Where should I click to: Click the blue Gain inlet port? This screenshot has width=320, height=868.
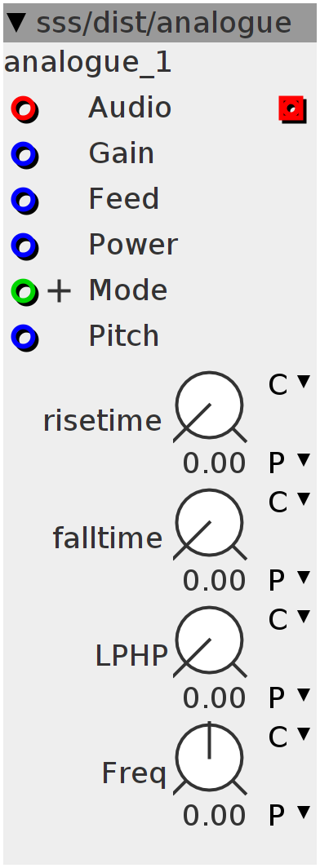[x=24, y=154]
